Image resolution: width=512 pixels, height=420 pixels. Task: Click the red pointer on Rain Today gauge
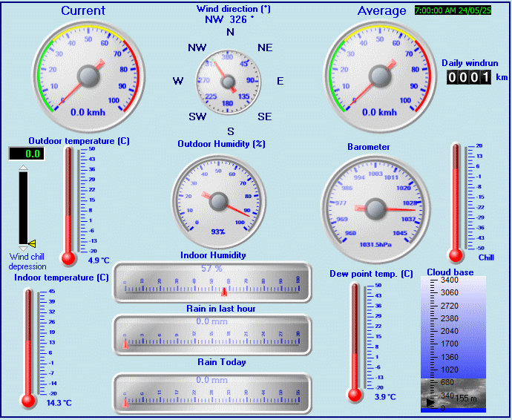(125, 403)
